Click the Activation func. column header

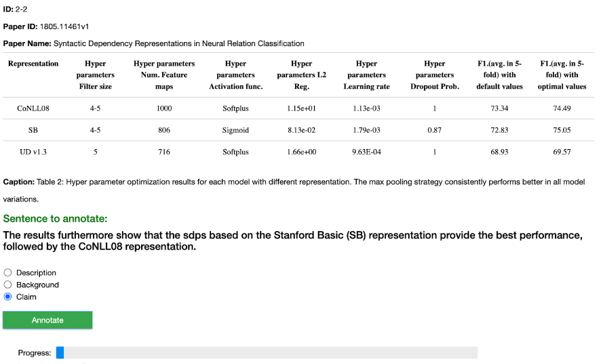(x=235, y=75)
